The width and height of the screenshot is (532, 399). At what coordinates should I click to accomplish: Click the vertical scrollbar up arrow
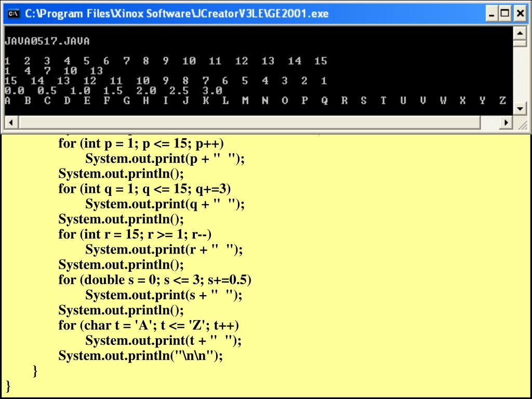point(520,33)
